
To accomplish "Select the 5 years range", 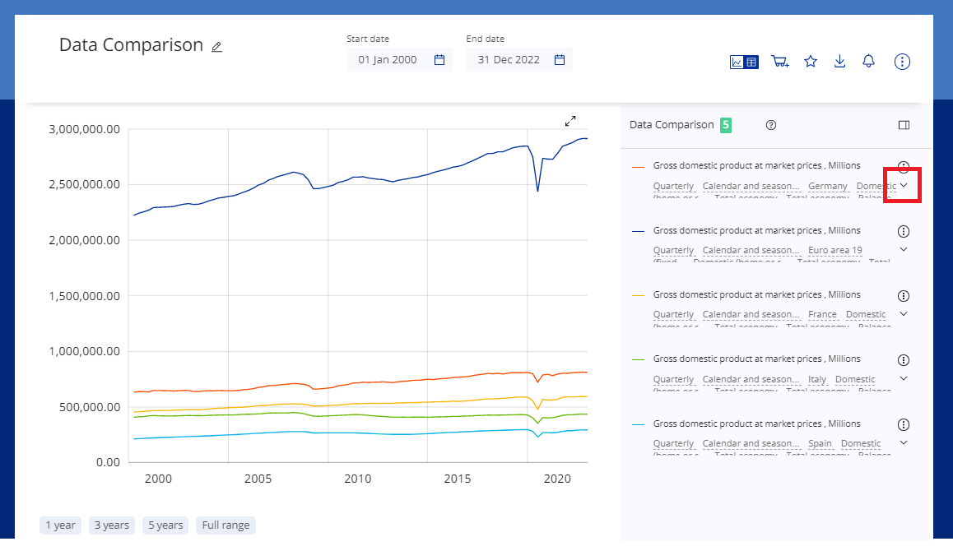I will (x=165, y=525).
